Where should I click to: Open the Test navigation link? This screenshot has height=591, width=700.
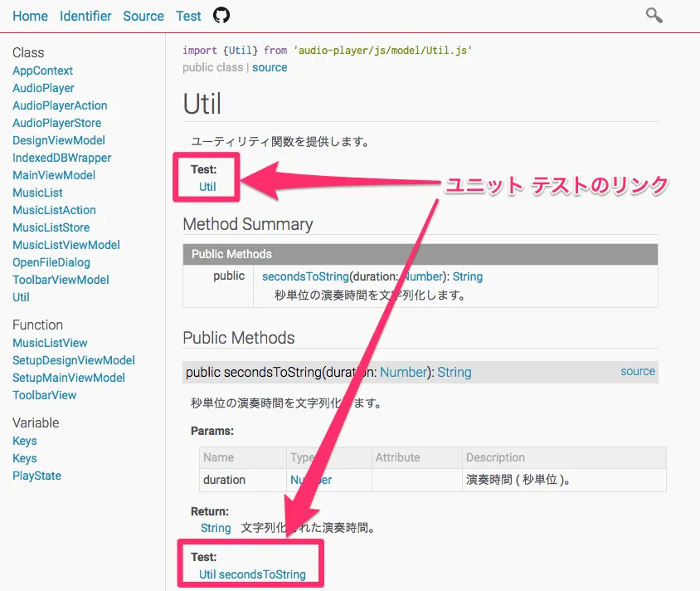pos(188,16)
